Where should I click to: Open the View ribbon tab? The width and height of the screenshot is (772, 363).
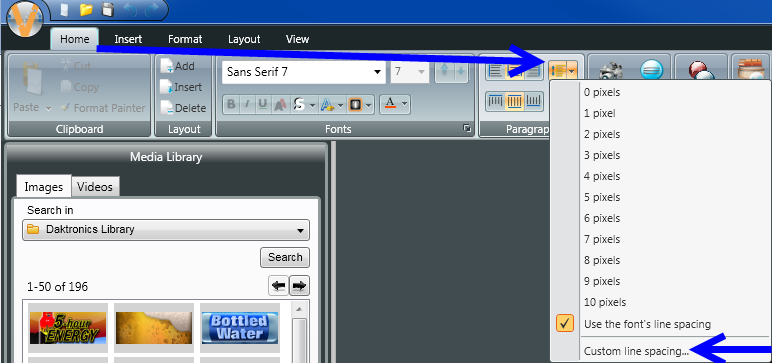[297, 39]
